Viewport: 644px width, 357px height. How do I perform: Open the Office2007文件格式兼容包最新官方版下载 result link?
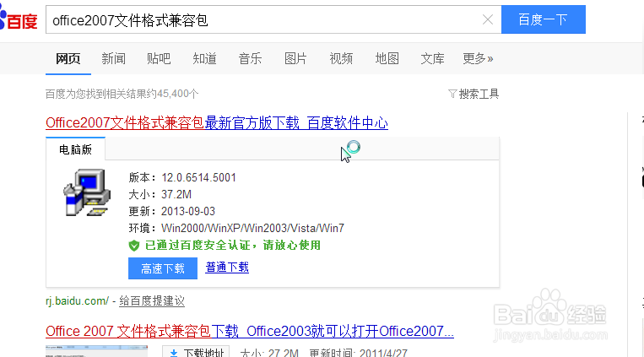(x=217, y=123)
